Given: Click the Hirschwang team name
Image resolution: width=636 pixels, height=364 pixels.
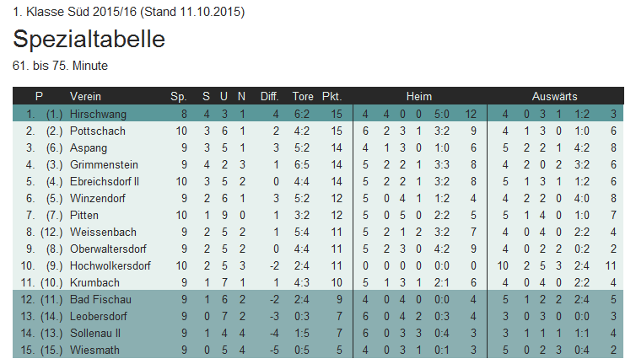Looking at the screenshot, I should pos(98,115).
